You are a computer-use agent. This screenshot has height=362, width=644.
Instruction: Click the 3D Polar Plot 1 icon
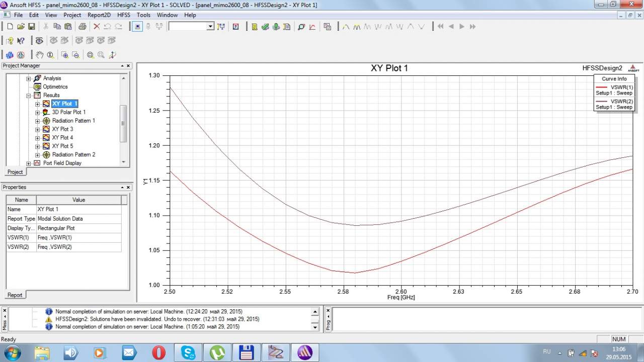pyautogui.click(x=46, y=112)
